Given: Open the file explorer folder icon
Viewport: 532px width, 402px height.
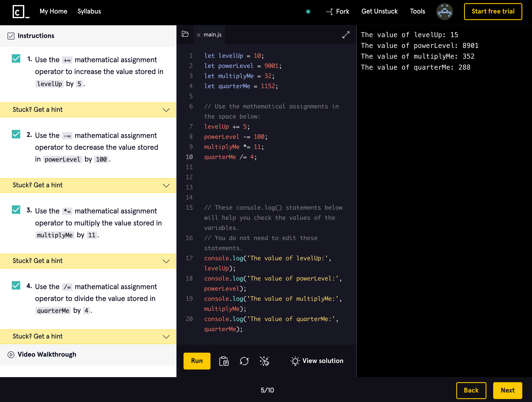Looking at the screenshot, I should click(x=185, y=34).
